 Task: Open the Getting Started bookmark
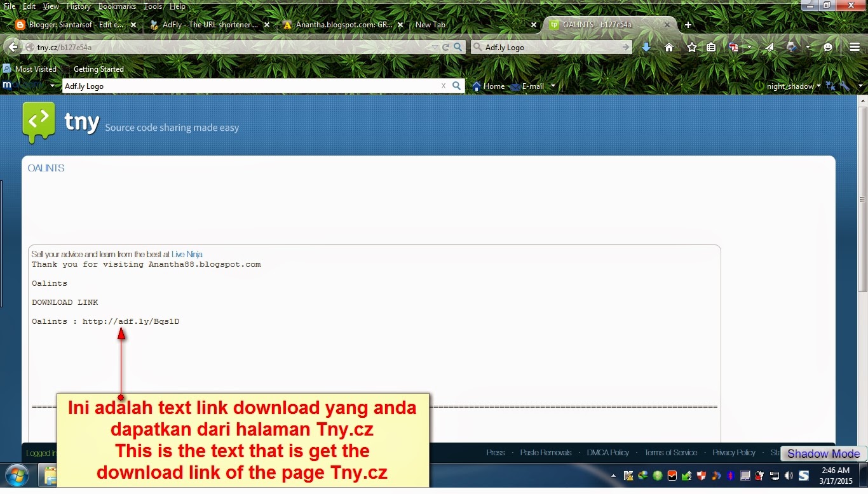pyautogui.click(x=98, y=69)
